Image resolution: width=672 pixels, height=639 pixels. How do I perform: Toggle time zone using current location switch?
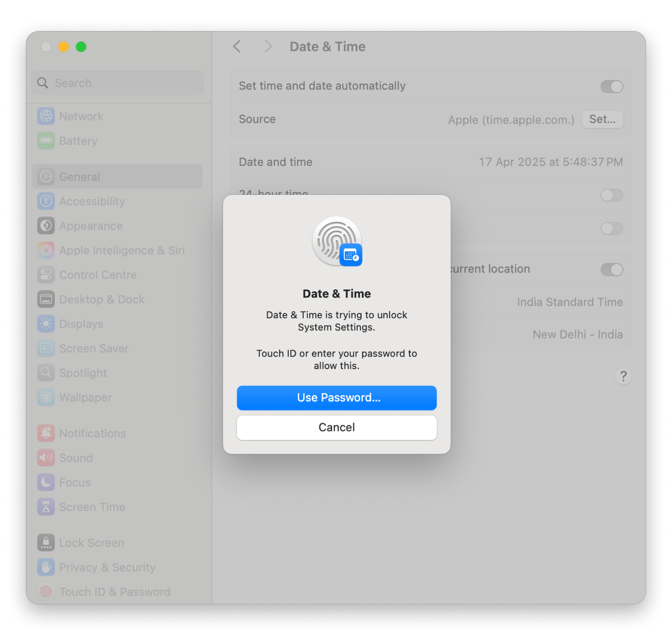611,270
